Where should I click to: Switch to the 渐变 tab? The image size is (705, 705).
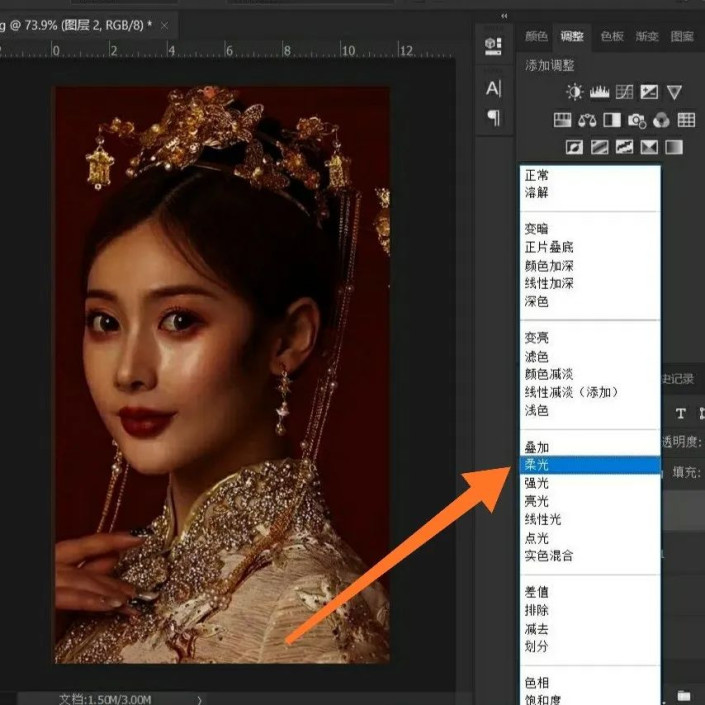(x=647, y=36)
